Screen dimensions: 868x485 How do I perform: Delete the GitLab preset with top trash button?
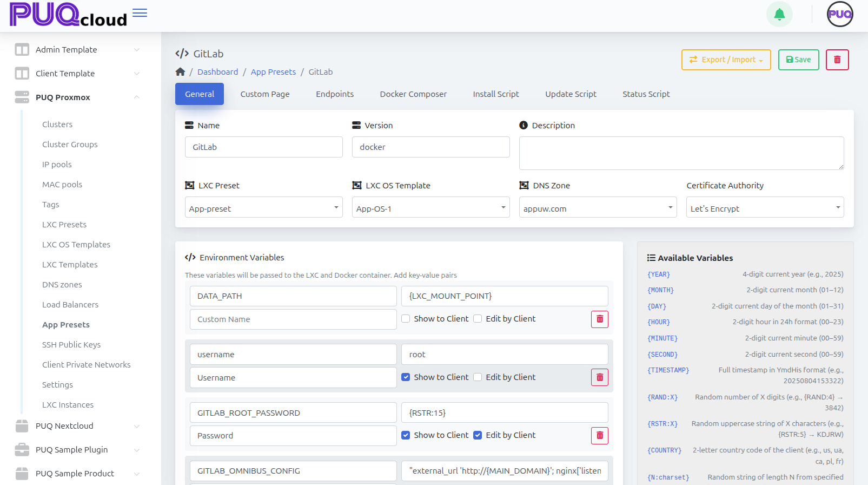point(837,60)
